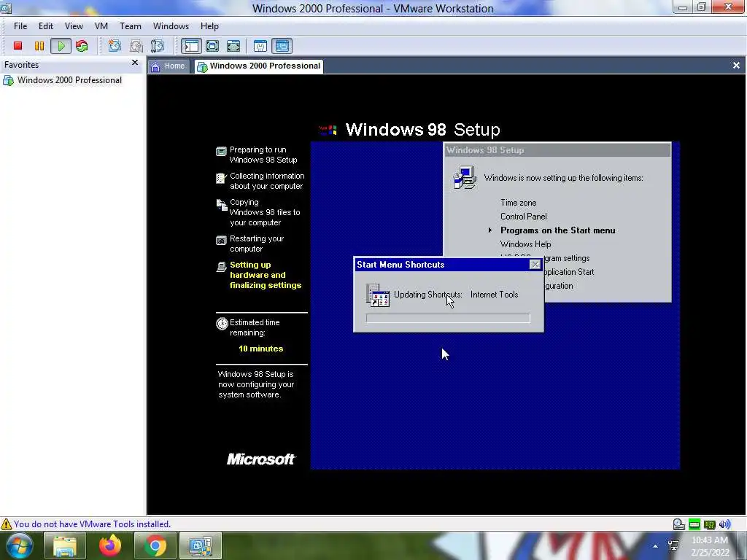
Task: Open the Edit menu
Action: (x=46, y=26)
